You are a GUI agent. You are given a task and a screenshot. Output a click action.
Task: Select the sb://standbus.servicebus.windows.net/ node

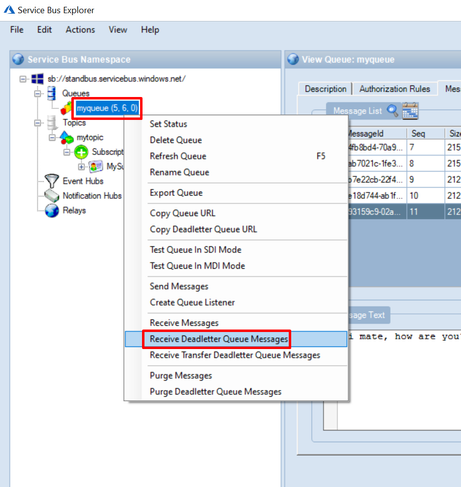coord(116,79)
